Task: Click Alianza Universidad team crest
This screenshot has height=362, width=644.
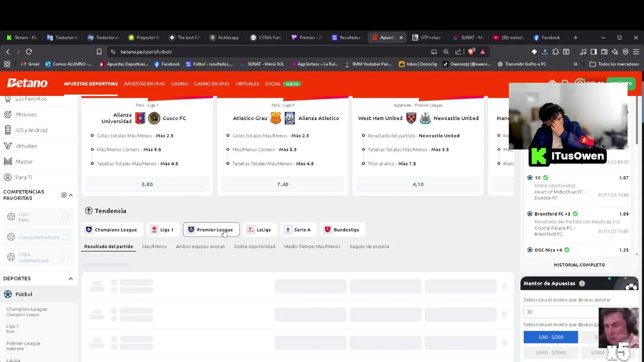Action: click(140, 118)
